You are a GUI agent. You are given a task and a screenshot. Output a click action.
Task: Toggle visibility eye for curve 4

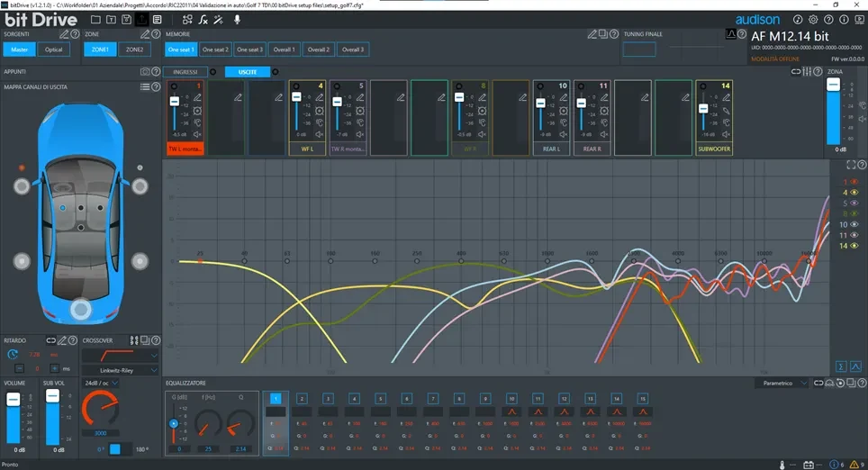click(854, 193)
